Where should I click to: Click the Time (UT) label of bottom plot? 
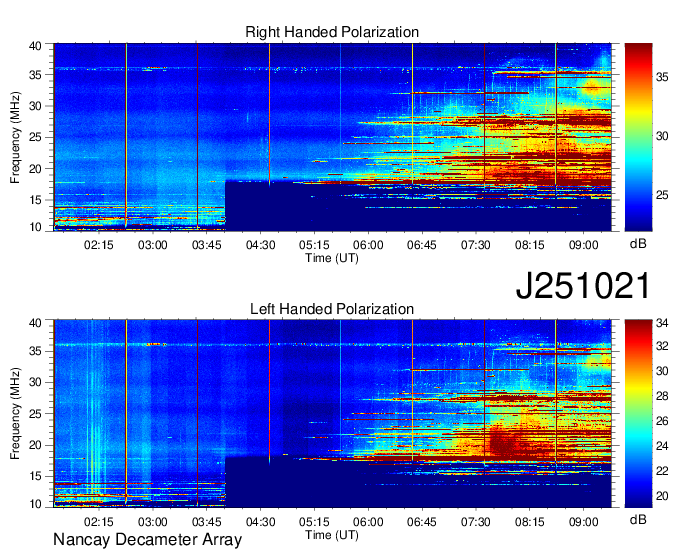click(332, 534)
